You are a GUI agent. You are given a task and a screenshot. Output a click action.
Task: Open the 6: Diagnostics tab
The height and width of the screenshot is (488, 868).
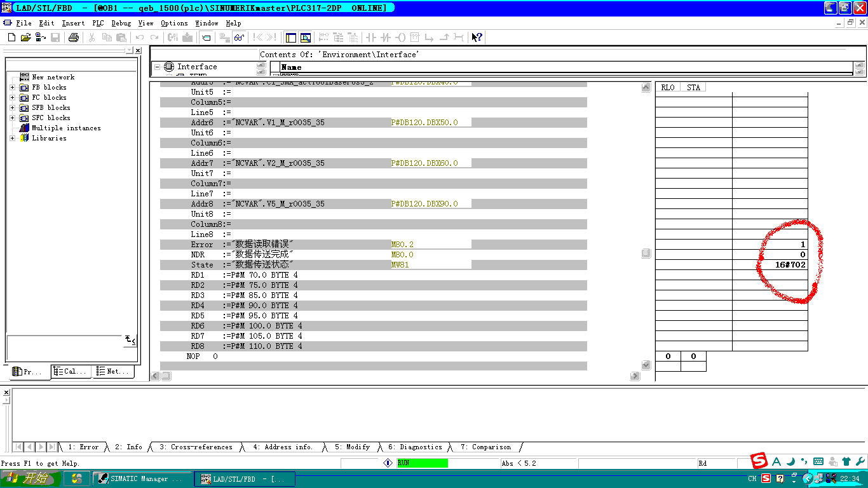415,447
